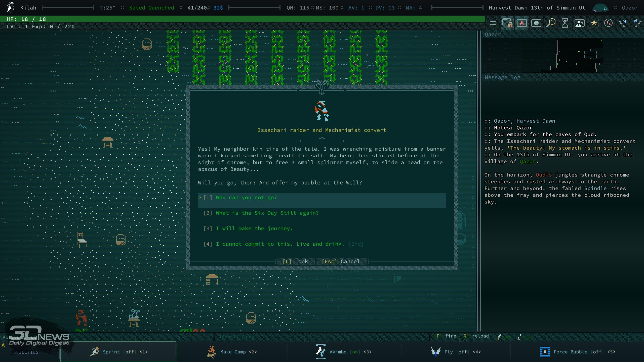Toggle the Sprint ability
Screen dimensions: 644x362
click(118, 352)
